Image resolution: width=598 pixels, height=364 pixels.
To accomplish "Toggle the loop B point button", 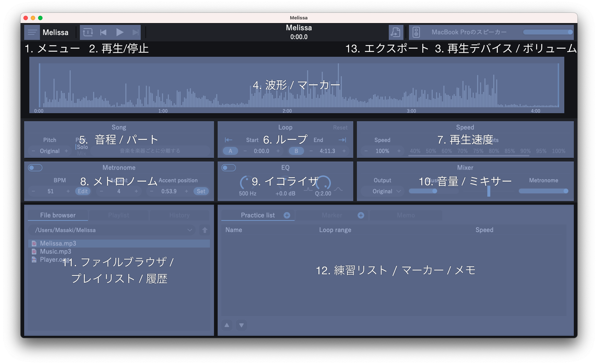I will [296, 151].
